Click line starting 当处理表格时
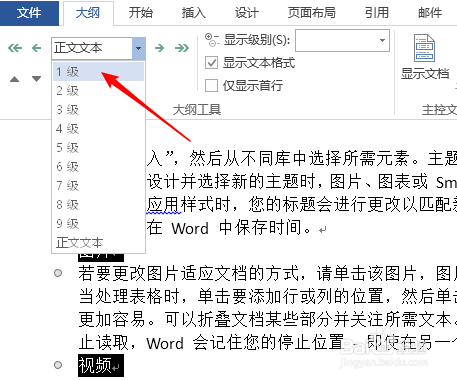The image size is (457, 380). (x=267, y=296)
